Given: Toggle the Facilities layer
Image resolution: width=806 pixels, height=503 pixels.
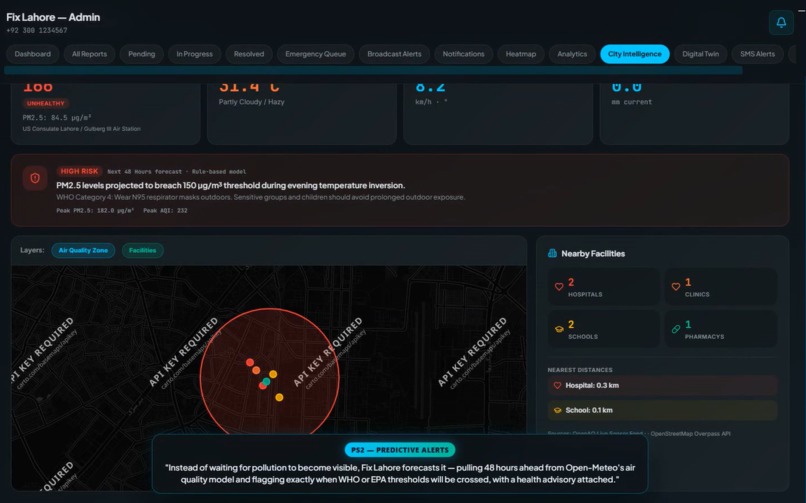Looking at the screenshot, I should pos(142,250).
